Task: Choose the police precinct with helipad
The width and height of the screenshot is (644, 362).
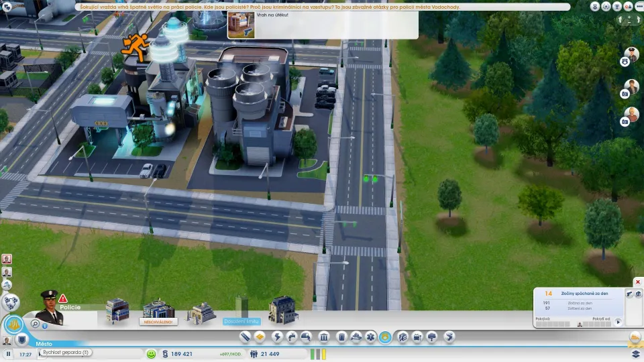Action: [158, 309]
